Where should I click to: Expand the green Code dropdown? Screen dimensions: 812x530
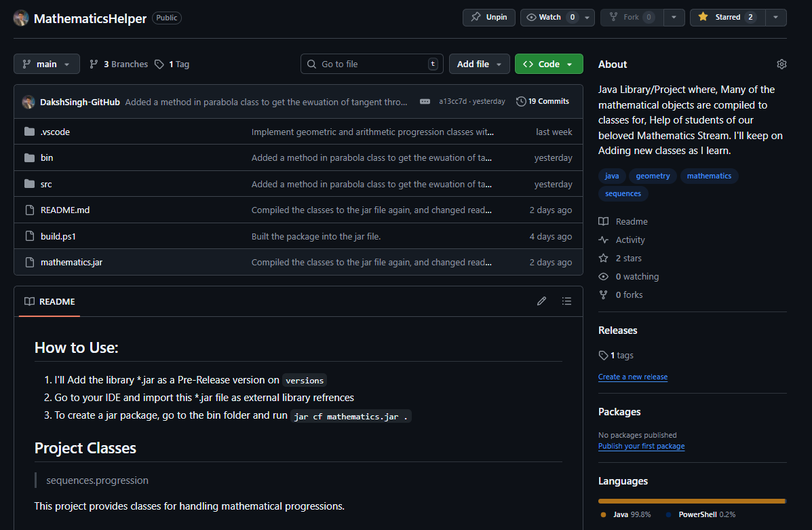[548, 64]
